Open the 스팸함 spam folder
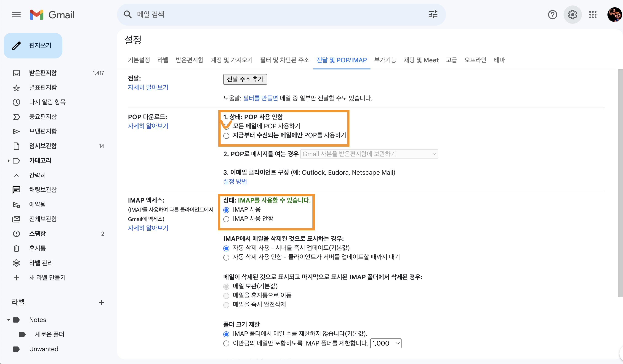Viewport: 623px width, 364px height. click(x=37, y=234)
